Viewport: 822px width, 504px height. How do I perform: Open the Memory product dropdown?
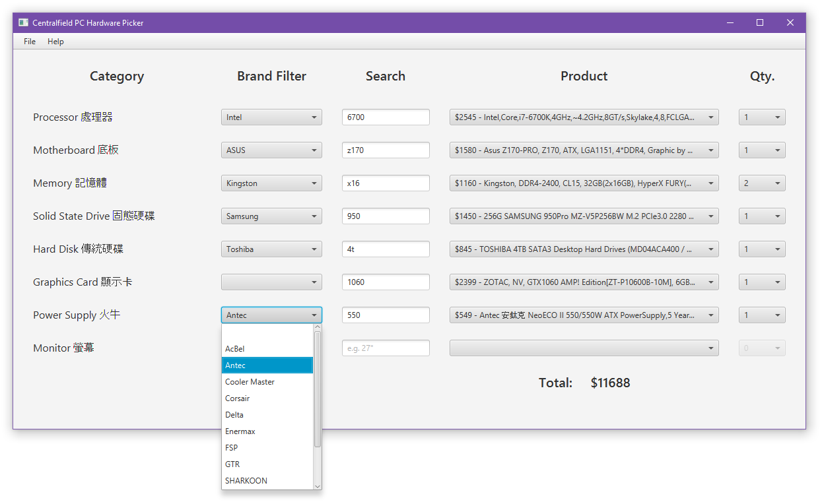point(584,183)
